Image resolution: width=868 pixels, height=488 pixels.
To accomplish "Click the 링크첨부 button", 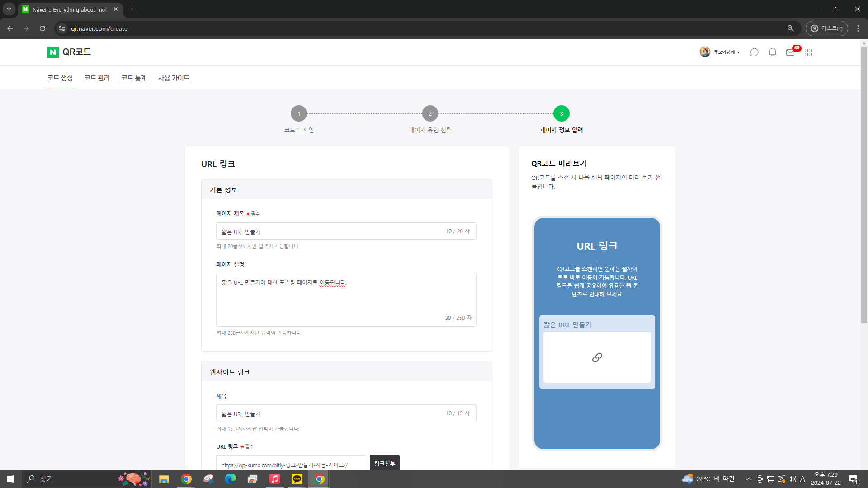I will (x=384, y=463).
